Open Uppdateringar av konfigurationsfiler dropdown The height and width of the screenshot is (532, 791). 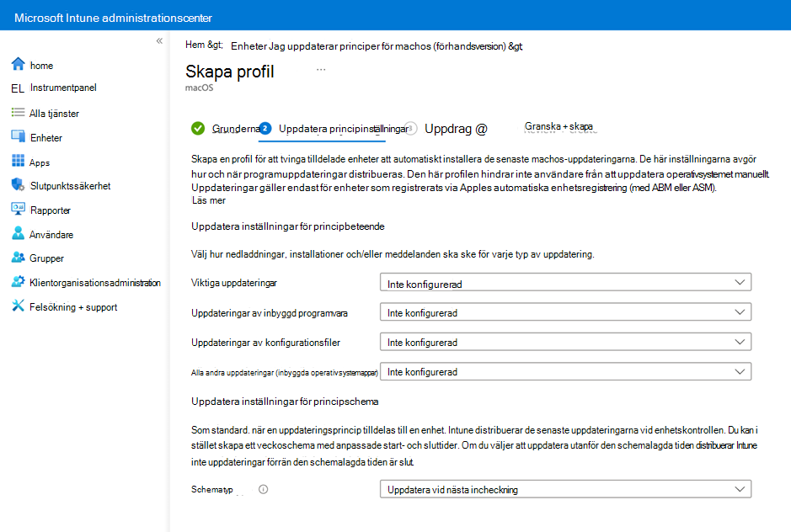click(565, 342)
